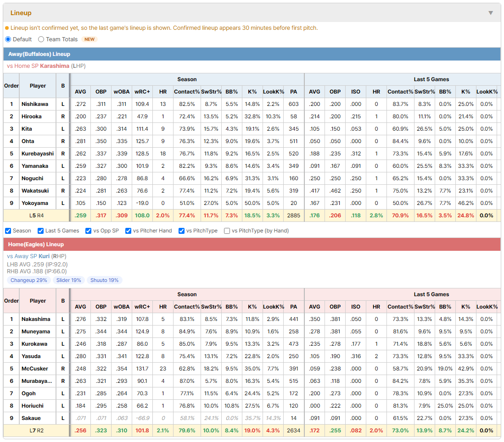Click the 2634 total PA value

[x=293, y=431]
